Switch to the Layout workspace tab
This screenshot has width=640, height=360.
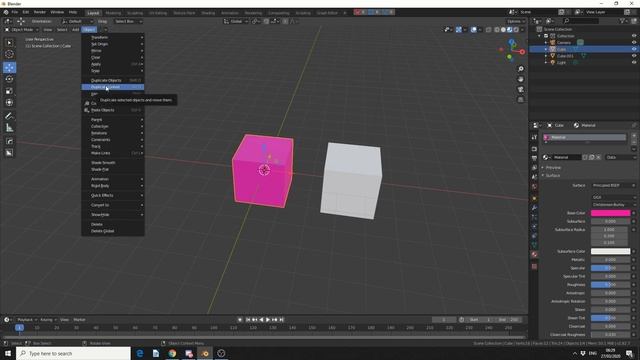coord(93,13)
